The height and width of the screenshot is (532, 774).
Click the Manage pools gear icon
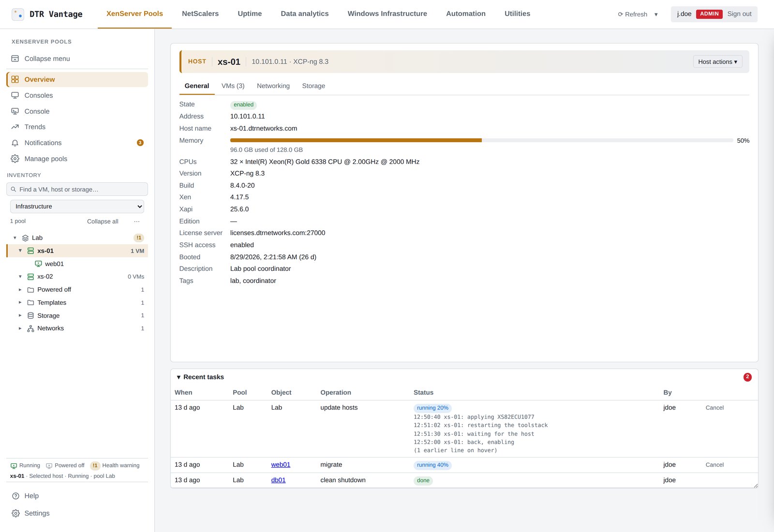pos(15,159)
